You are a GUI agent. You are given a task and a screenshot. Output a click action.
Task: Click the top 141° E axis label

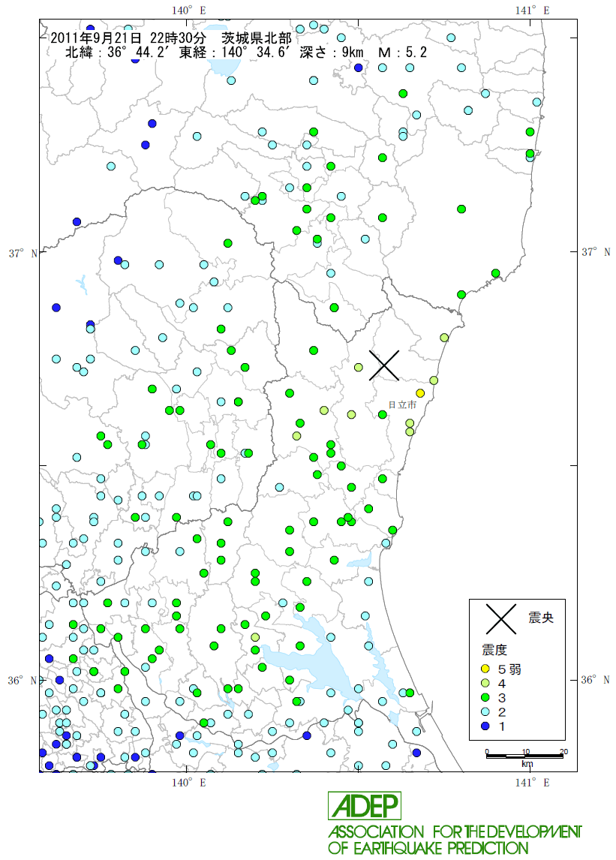coord(532,10)
